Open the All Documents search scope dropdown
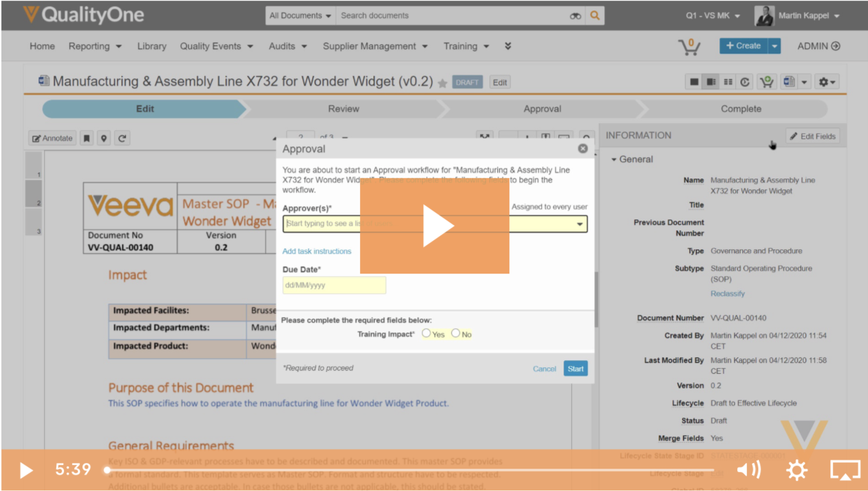 (301, 16)
